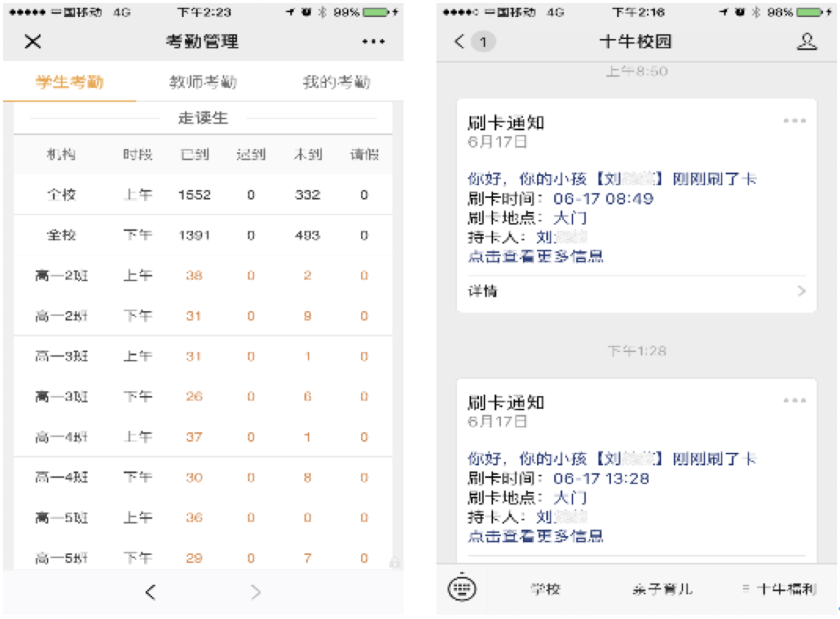Switch to the 学生考勤 tab
This screenshot has width=840, height=619.
[70, 82]
